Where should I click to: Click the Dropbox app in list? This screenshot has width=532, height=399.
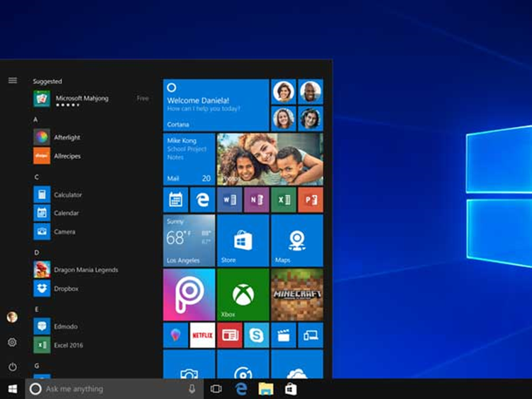tap(66, 288)
